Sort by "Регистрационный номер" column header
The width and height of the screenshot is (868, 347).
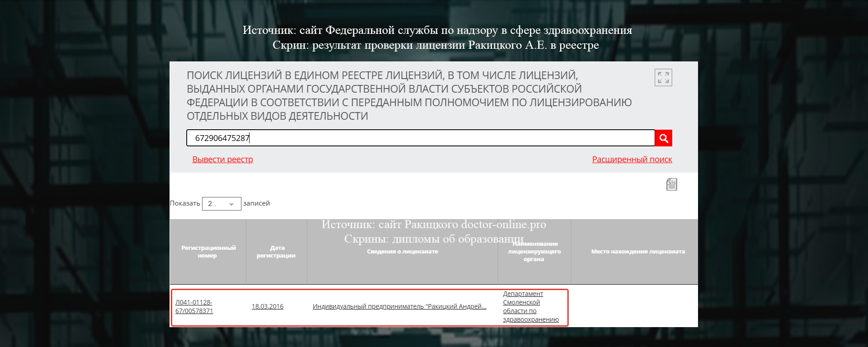208,252
